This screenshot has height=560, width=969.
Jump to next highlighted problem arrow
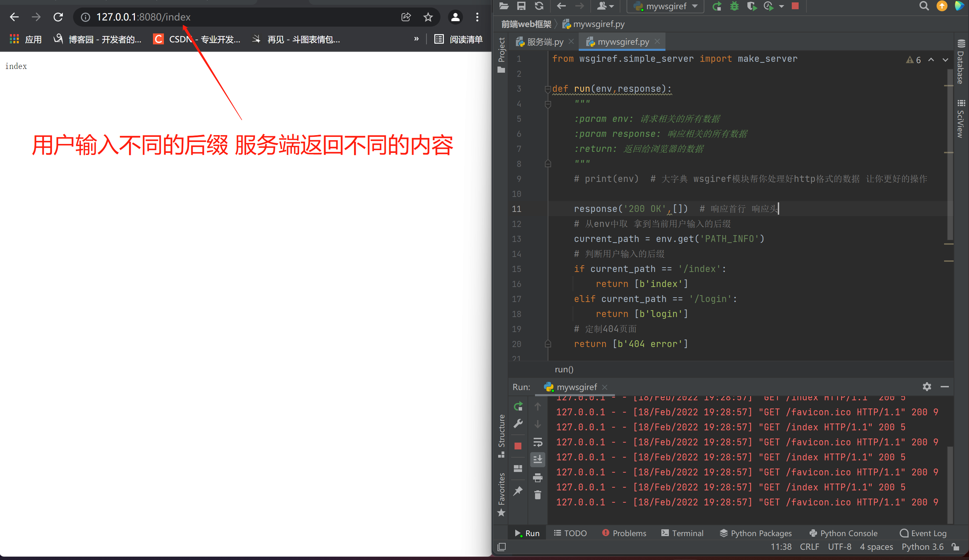945,60
